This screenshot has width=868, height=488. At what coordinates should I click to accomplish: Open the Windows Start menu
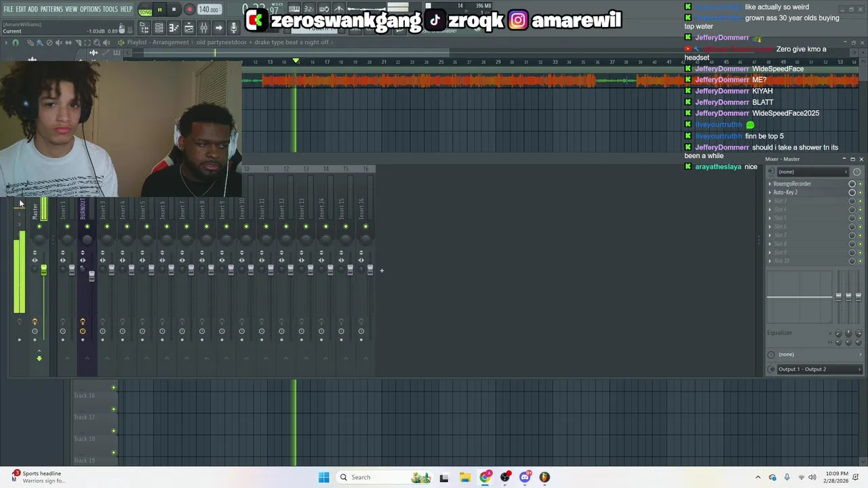(323, 477)
